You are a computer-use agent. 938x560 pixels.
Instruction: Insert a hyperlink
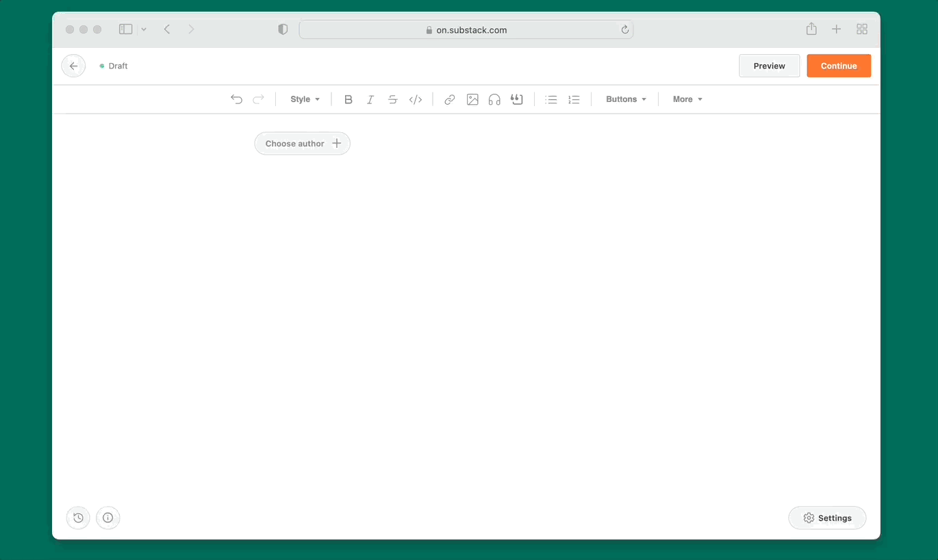click(x=449, y=99)
